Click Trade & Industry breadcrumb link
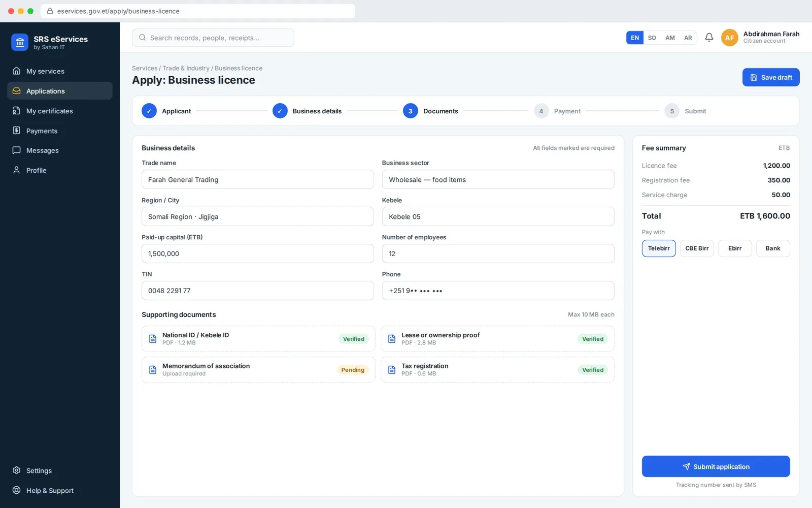Screen dimensions: 812x508 [x=186, y=68]
